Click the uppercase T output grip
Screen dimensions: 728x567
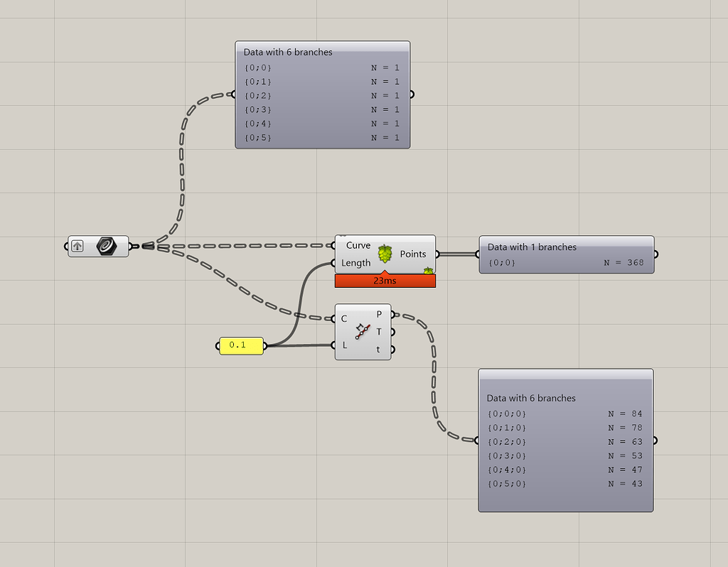(392, 332)
